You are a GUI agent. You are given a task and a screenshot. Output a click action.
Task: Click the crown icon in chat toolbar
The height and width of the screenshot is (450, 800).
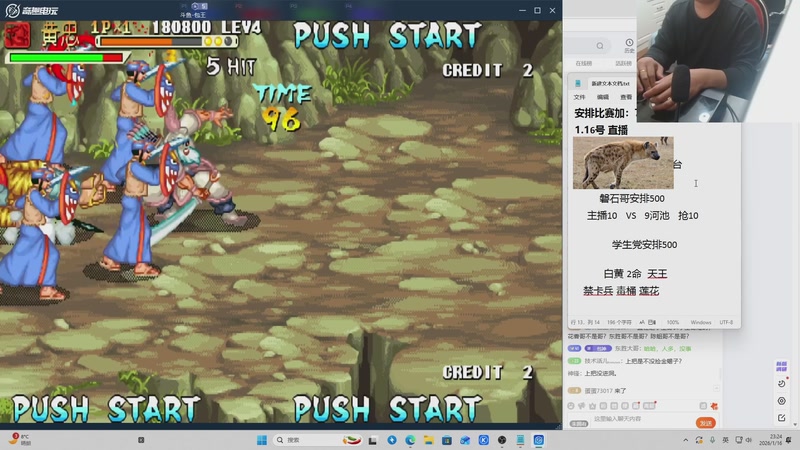pyautogui.click(x=592, y=406)
